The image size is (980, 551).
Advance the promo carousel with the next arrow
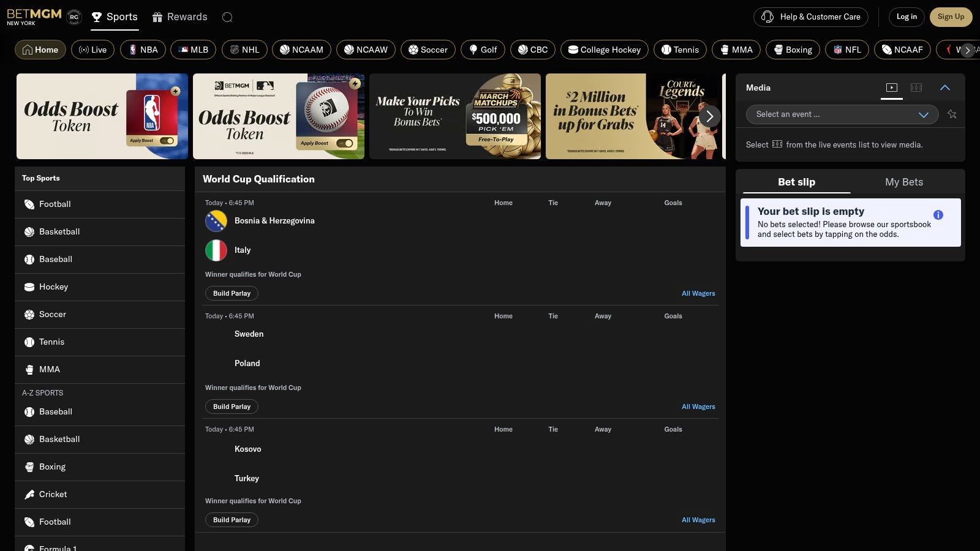(709, 116)
